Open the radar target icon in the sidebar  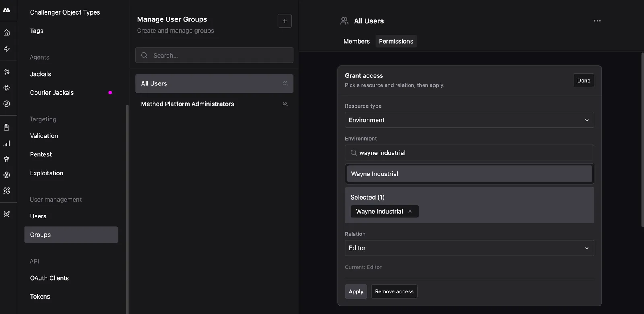(x=6, y=175)
